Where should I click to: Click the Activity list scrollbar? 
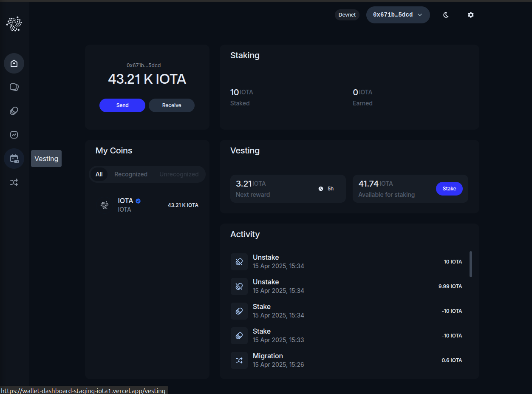tap(471, 264)
